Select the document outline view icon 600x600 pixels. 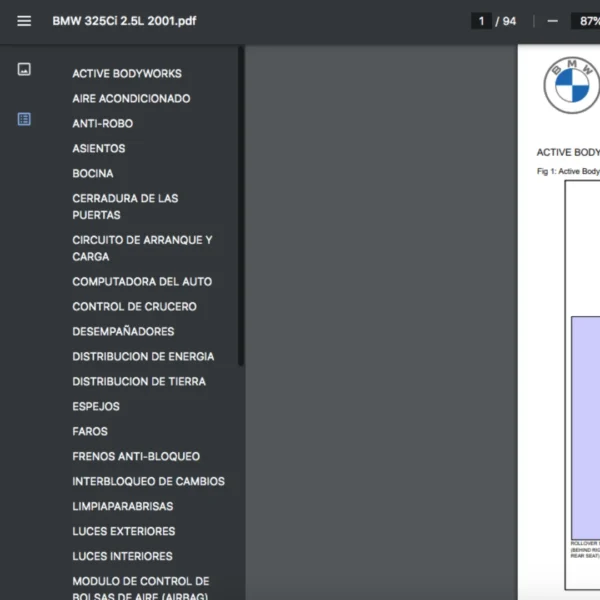coord(24,119)
